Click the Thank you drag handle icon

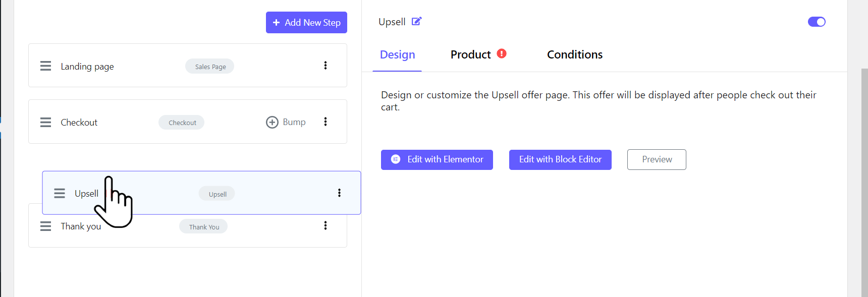pyautogui.click(x=46, y=226)
